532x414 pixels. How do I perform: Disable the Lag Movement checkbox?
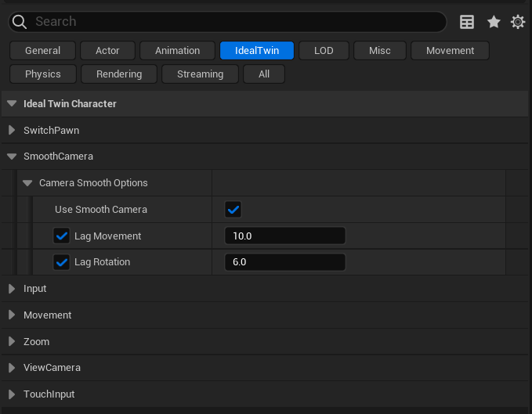click(62, 236)
